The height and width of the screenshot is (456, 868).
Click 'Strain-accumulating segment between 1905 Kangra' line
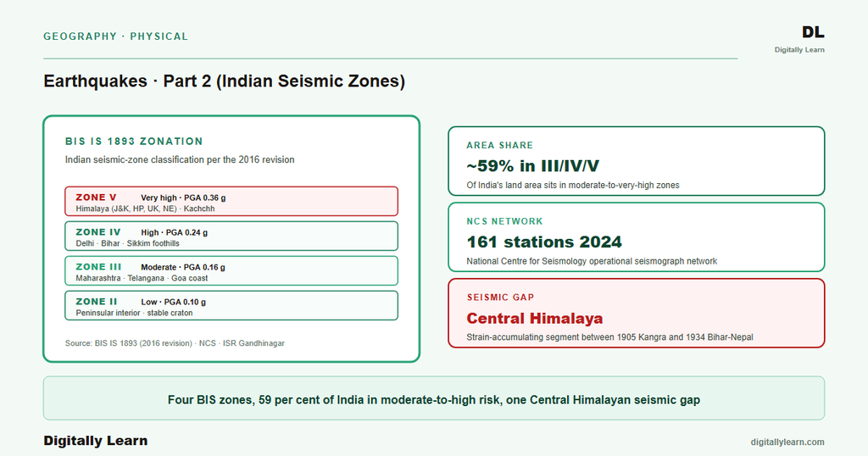tap(609, 337)
